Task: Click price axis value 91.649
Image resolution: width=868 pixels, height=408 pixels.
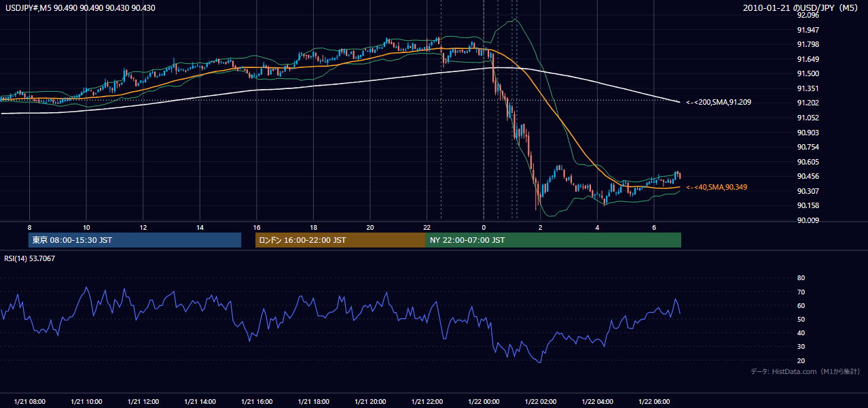Action: point(808,59)
